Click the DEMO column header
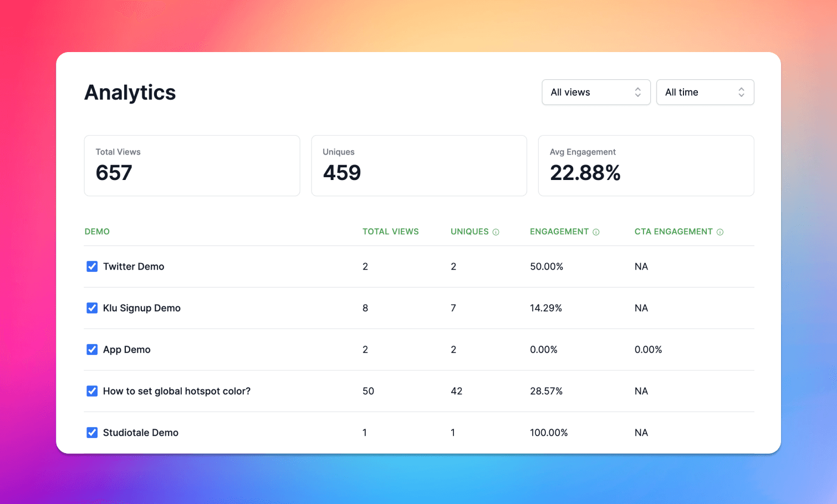 click(x=97, y=232)
